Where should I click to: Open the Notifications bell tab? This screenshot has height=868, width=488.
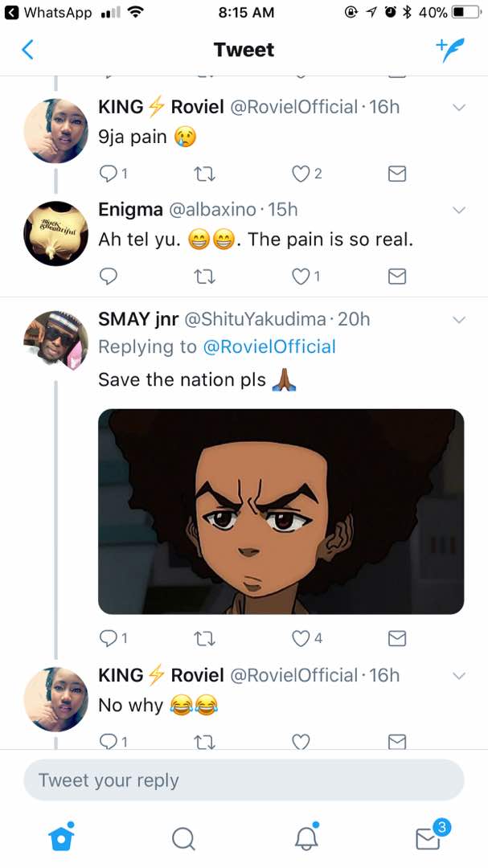pyautogui.click(x=306, y=838)
